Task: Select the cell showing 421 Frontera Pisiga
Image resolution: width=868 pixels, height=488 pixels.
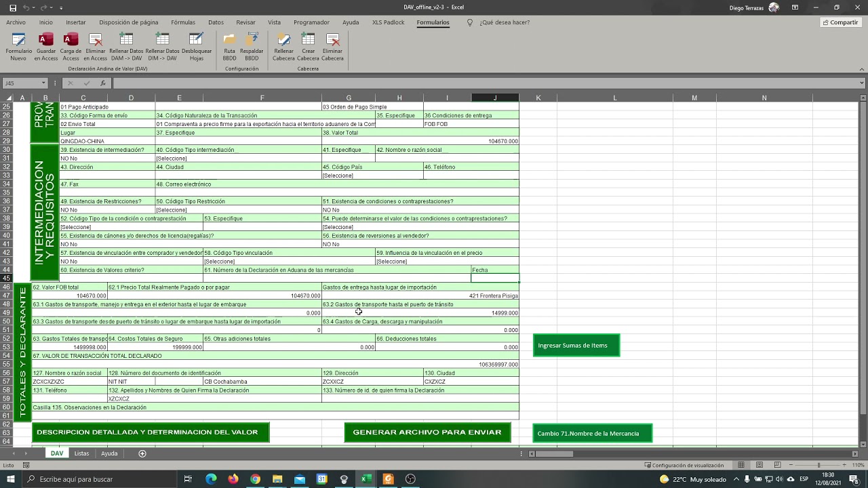Action: (420, 296)
